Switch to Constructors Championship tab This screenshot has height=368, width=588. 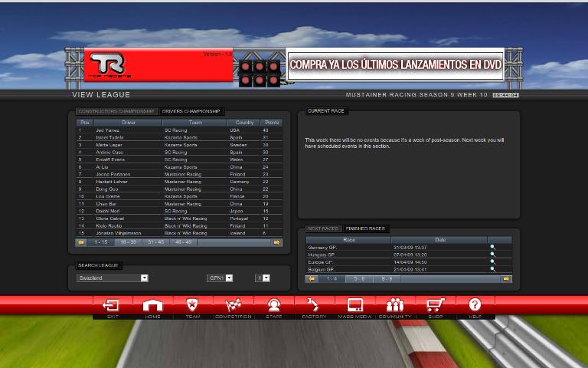(x=116, y=111)
